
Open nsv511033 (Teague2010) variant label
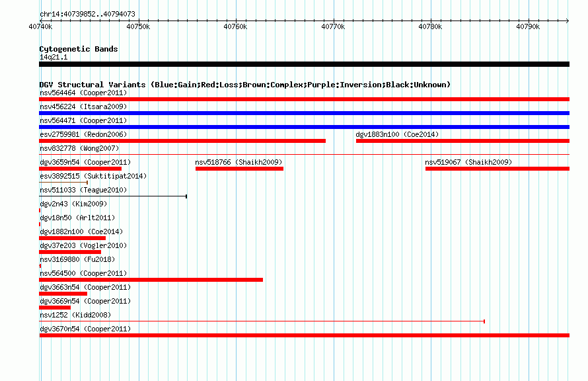click(83, 190)
